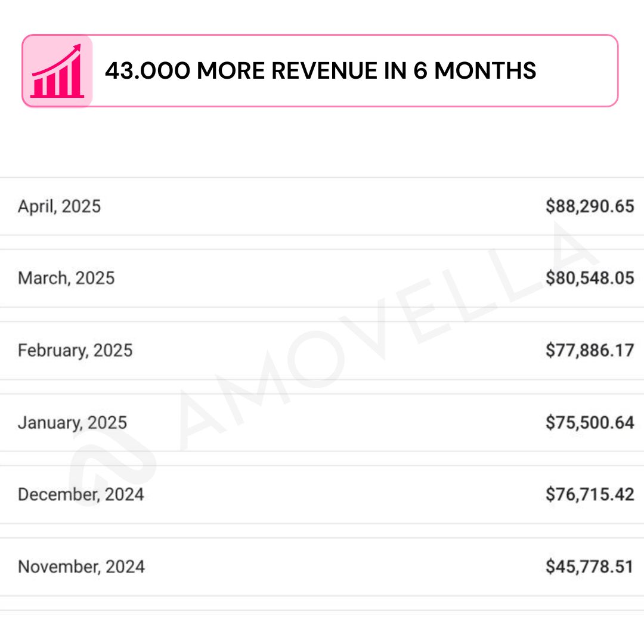Click the word "REVENUE" in headline

pos(324,71)
